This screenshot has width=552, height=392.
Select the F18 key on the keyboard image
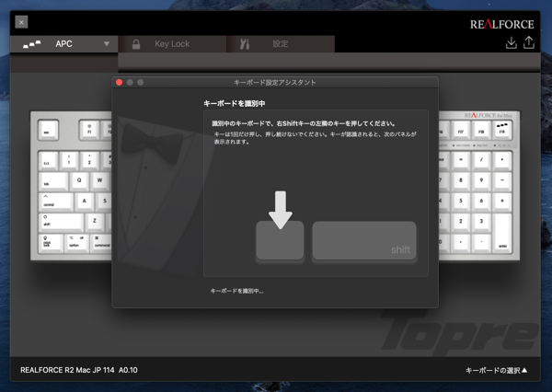[x=481, y=130]
